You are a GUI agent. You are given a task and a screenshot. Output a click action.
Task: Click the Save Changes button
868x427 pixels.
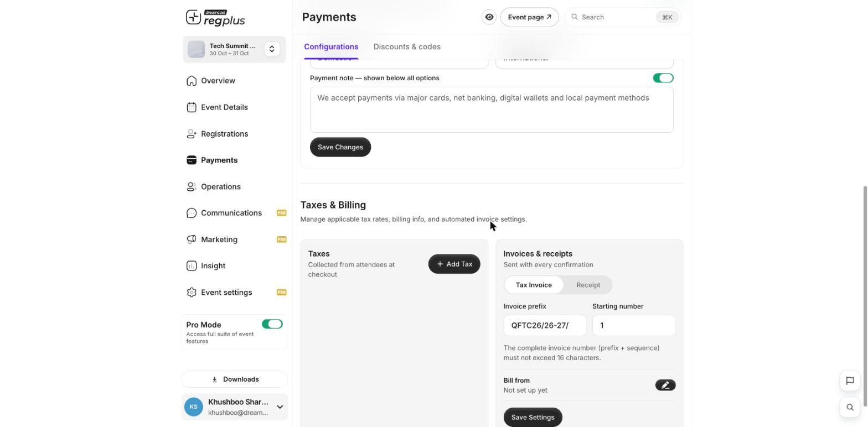[x=340, y=147]
